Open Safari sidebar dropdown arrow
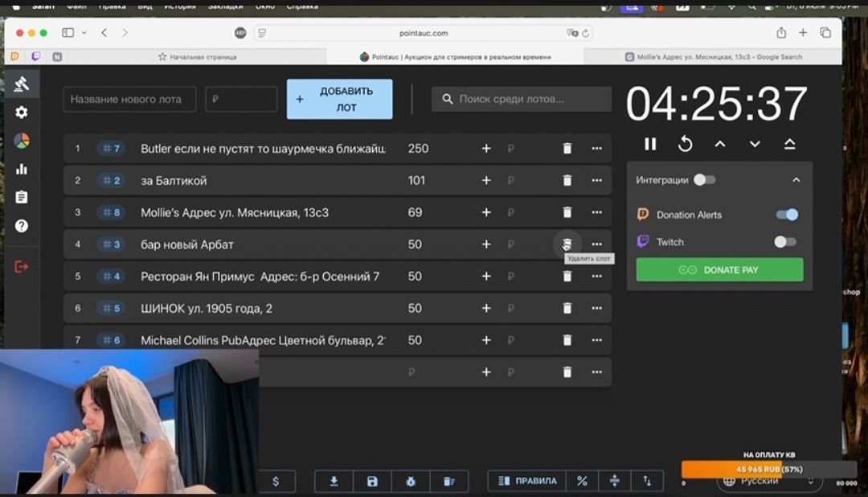The height and width of the screenshot is (497, 868). coord(84,33)
